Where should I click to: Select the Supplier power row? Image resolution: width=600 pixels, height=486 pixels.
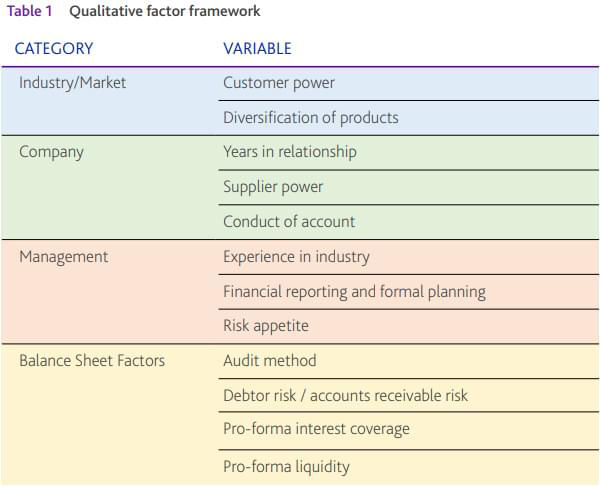273,187
